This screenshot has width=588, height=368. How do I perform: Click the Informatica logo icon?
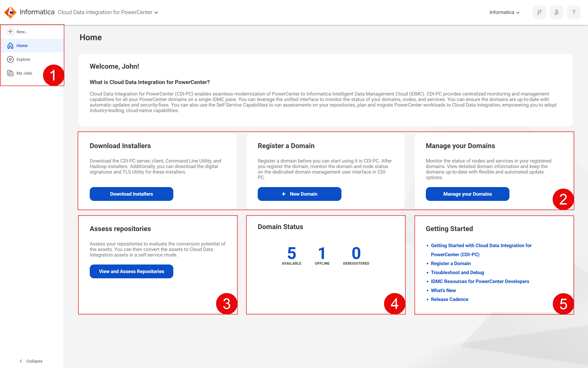point(10,12)
